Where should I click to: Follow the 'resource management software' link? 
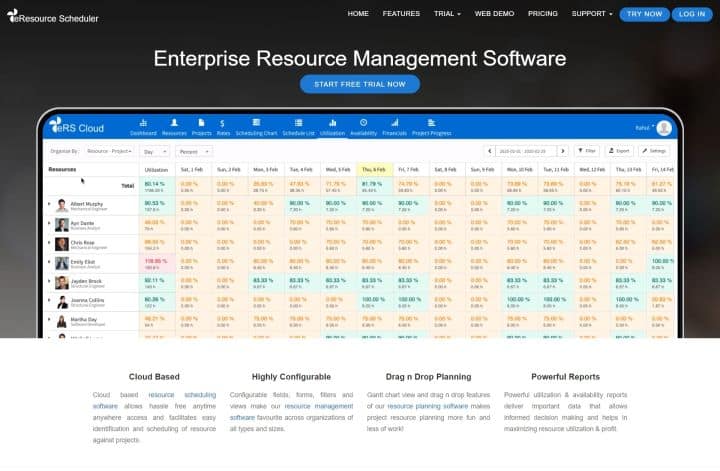[292, 412]
